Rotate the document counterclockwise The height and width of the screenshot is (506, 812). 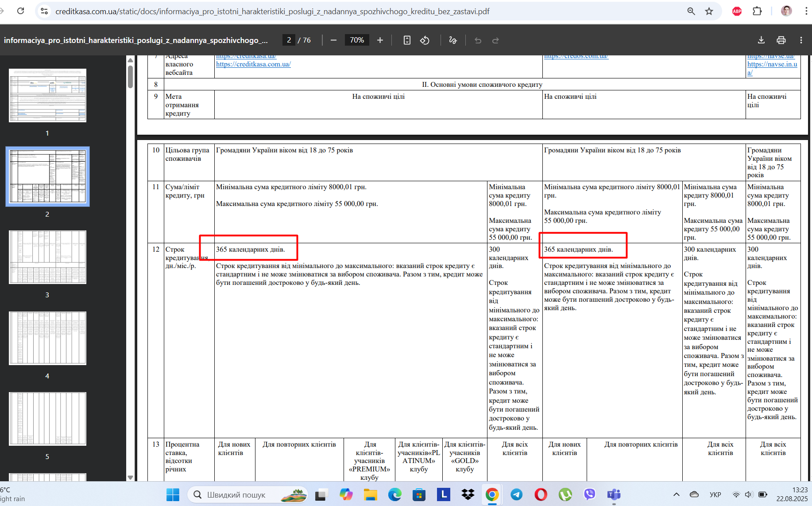click(x=425, y=40)
